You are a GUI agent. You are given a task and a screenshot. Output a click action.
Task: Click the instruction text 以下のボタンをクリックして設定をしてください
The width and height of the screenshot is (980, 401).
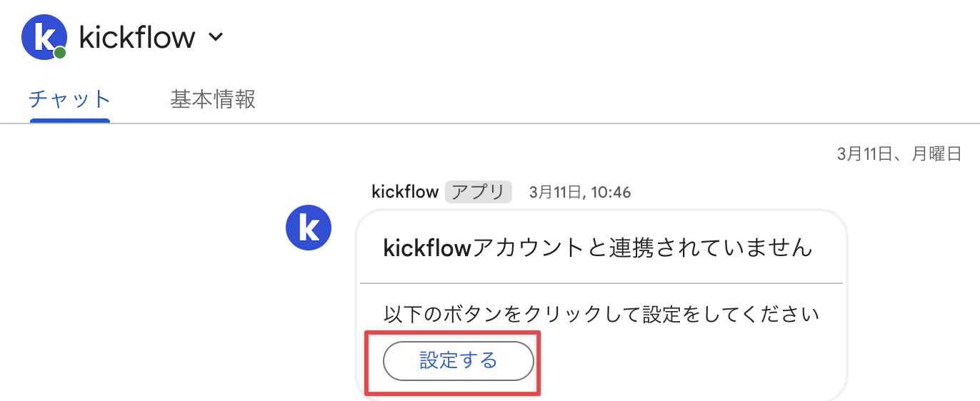(x=601, y=314)
